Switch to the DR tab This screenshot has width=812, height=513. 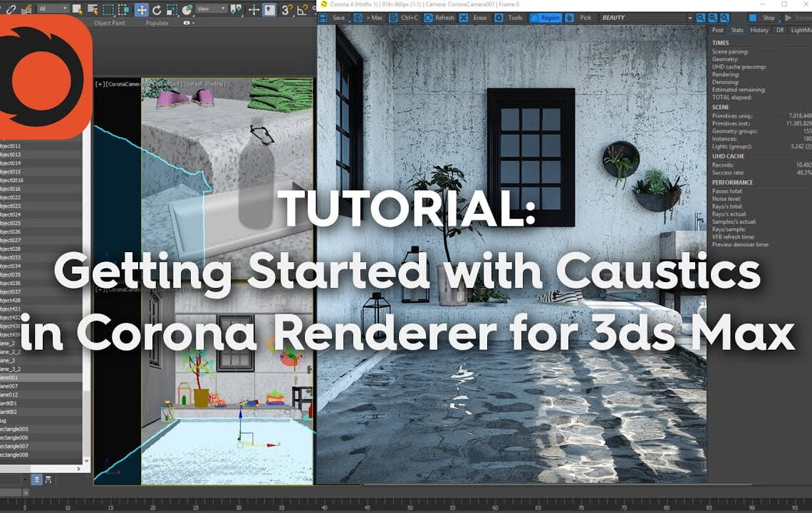[x=780, y=30]
